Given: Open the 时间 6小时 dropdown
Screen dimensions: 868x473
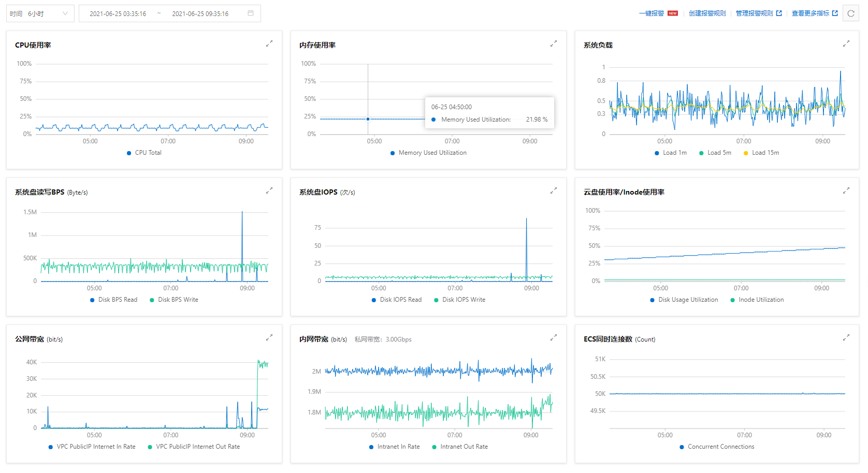Looking at the screenshot, I should pos(40,13).
